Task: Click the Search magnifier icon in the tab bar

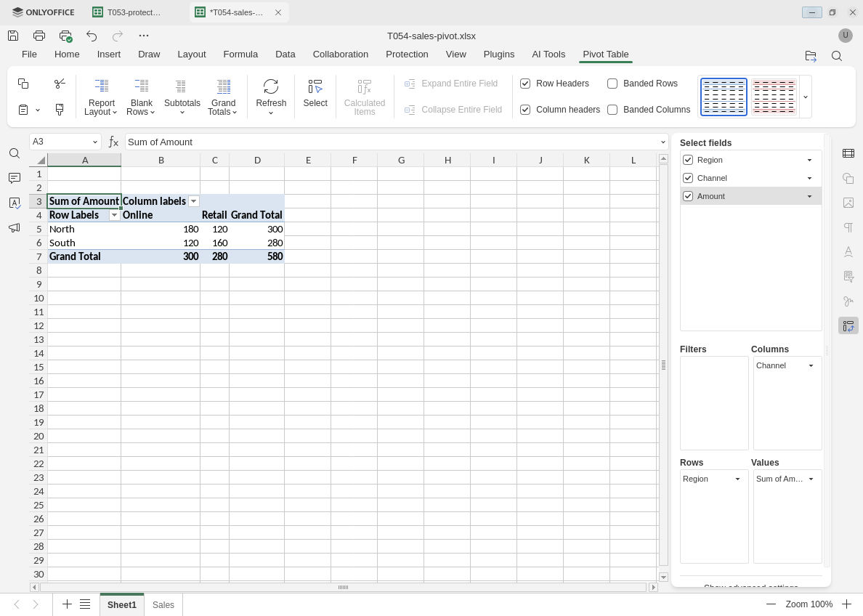Action: click(837, 56)
